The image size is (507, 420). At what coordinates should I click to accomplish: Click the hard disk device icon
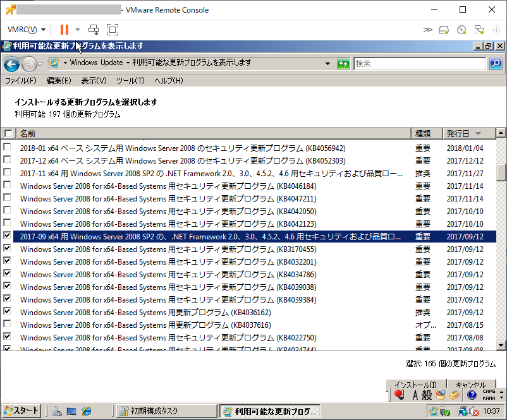(444, 30)
